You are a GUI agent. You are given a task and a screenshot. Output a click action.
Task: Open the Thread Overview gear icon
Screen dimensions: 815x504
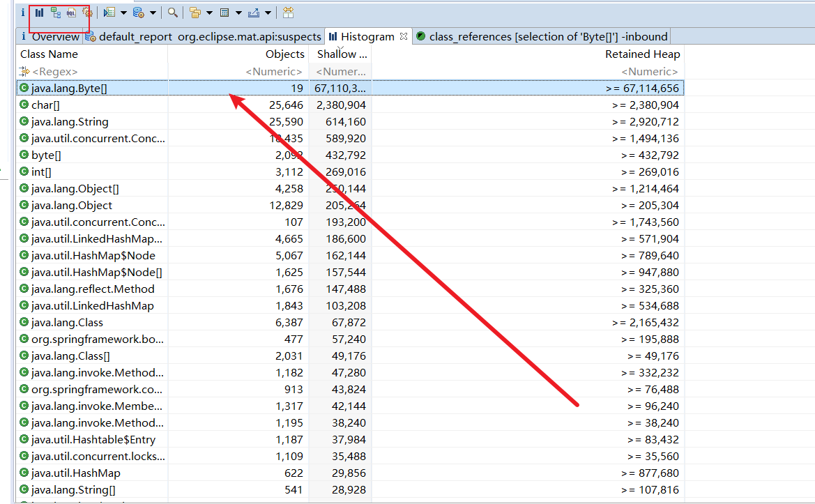86,13
